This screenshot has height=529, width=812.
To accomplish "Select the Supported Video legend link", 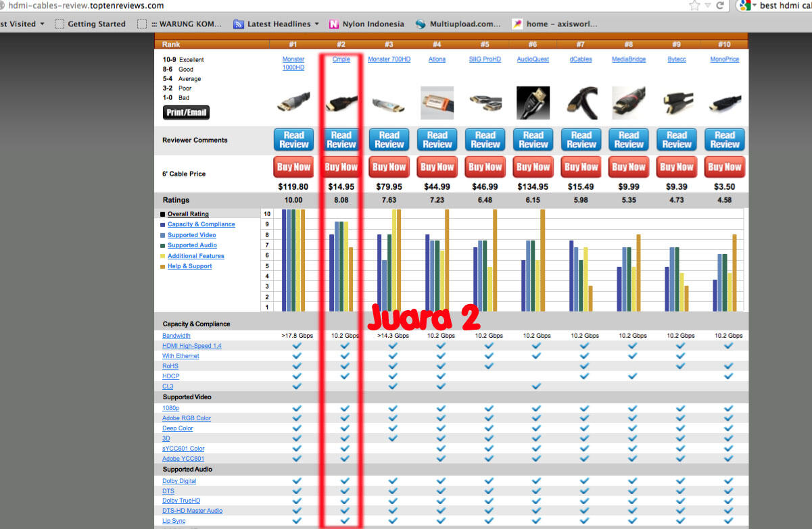I will (192, 235).
